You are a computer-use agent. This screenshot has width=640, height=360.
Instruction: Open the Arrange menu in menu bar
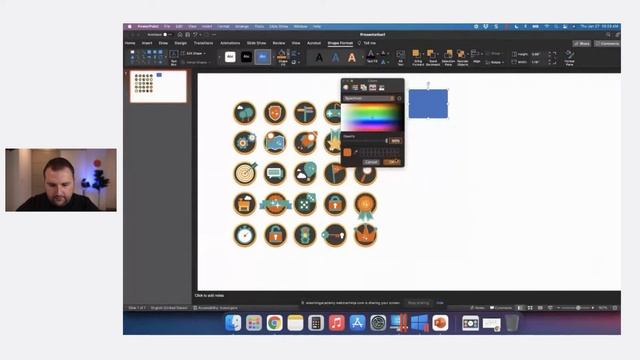click(242, 27)
